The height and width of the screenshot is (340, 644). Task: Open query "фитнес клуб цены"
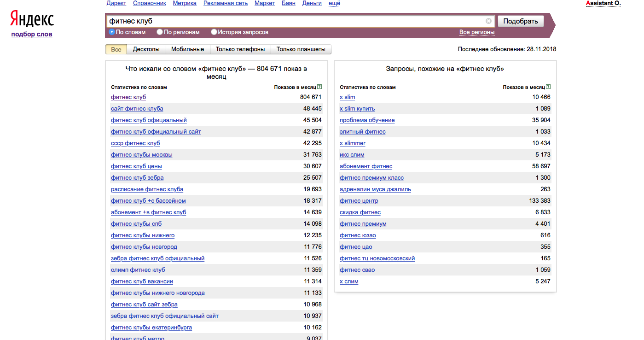tap(136, 166)
